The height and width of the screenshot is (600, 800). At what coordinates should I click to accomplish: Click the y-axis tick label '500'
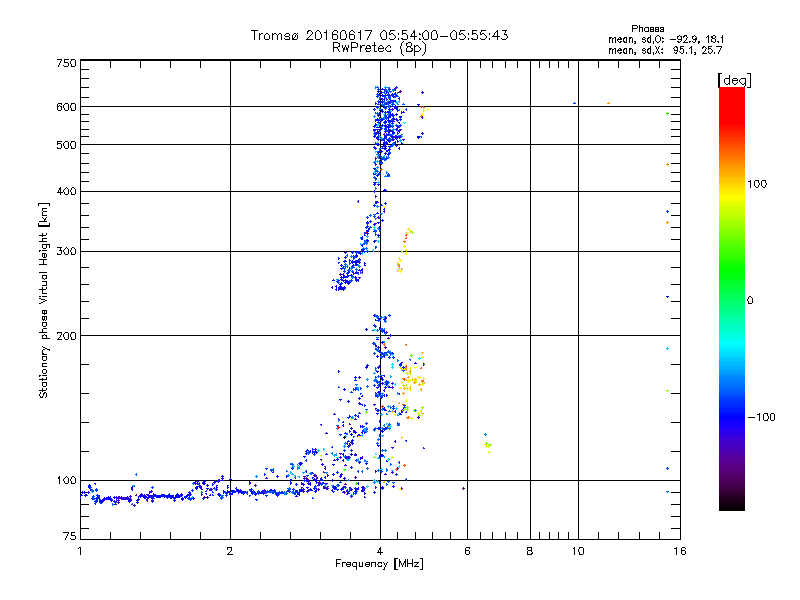pos(66,145)
